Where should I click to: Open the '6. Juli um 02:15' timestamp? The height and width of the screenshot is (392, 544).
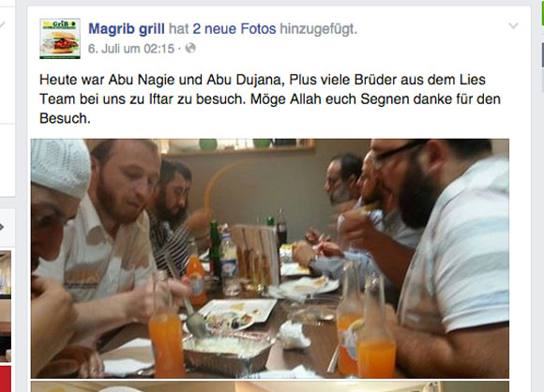[131, 49]
